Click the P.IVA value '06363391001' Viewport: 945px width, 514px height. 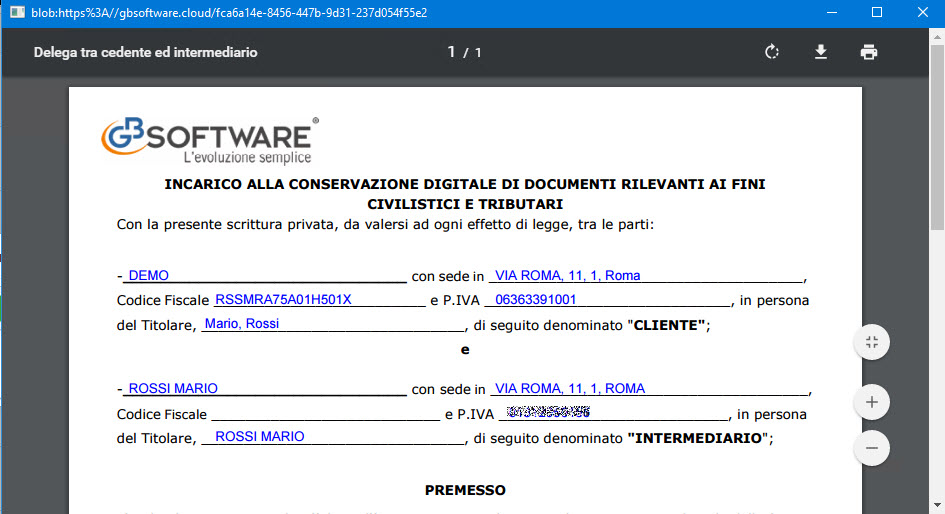click(x=535, y=299)
